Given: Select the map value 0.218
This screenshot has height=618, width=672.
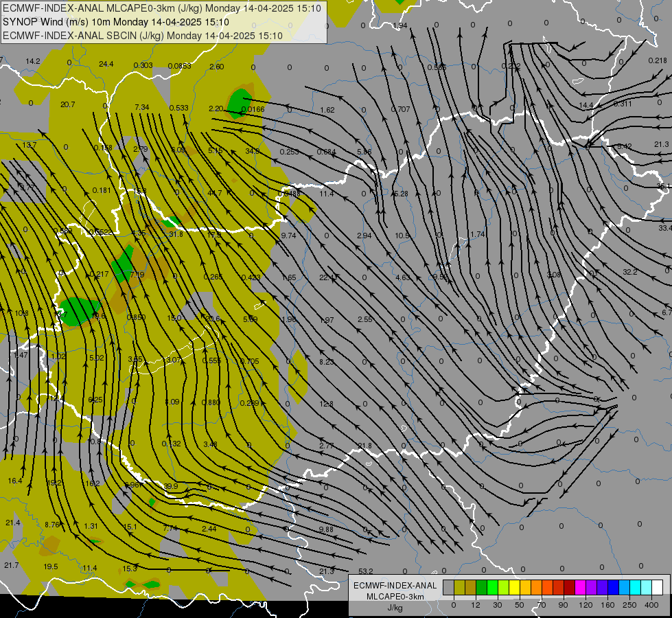Looking at the screenshot, I should click(x=658, y=60).
